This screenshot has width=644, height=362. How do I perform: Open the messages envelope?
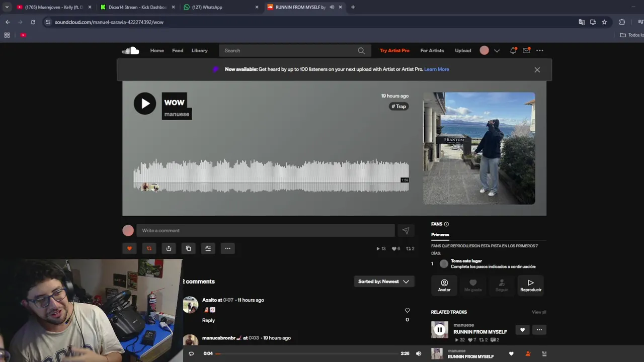coord(526,50)
